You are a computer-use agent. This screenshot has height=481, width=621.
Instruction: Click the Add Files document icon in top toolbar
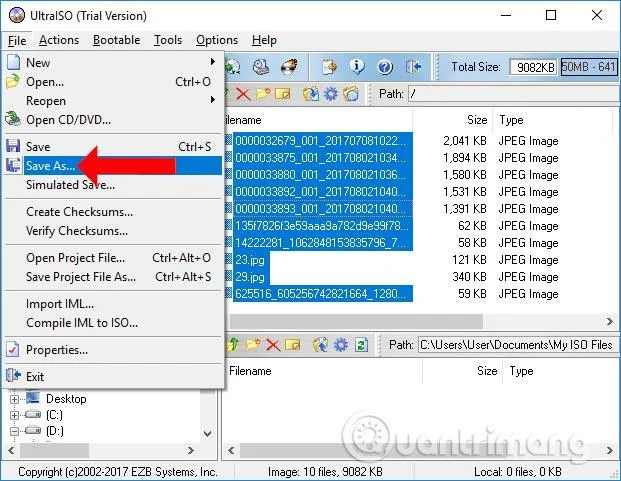[329, 67]
